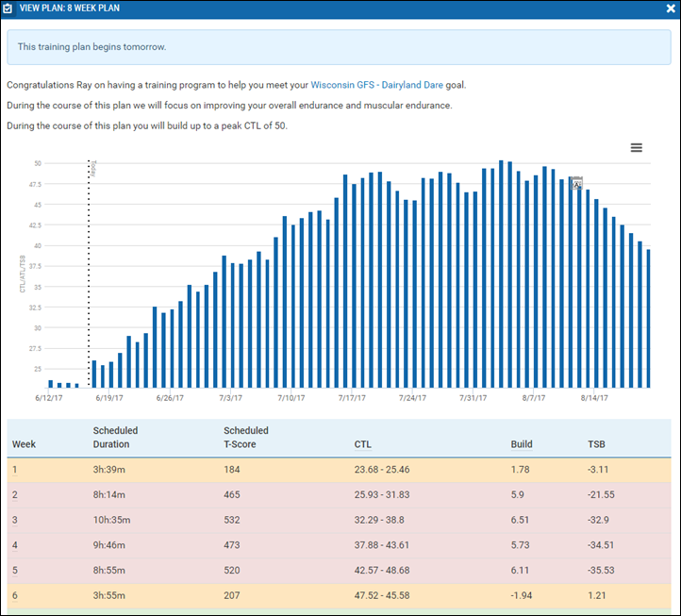Click the TSB column header
Image resolution: width=681 pixels, height=616 pixels.
point(598,443)
